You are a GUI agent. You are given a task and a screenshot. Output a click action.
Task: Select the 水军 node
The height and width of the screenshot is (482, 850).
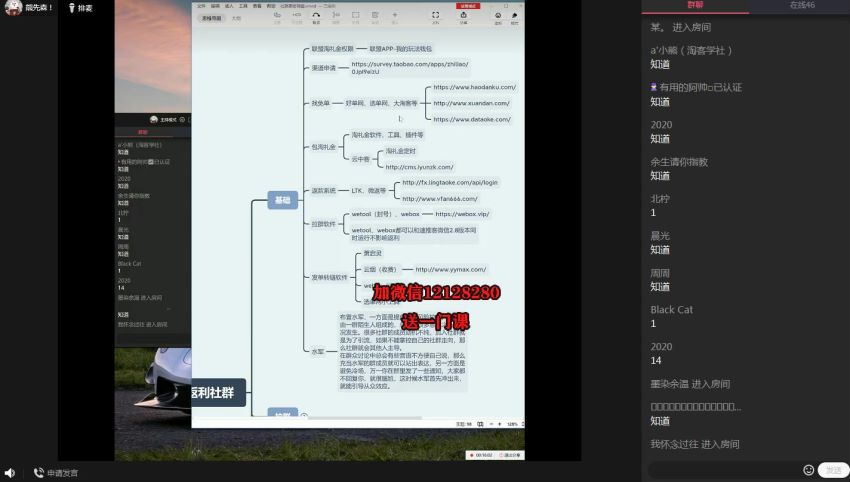point(317,351)
